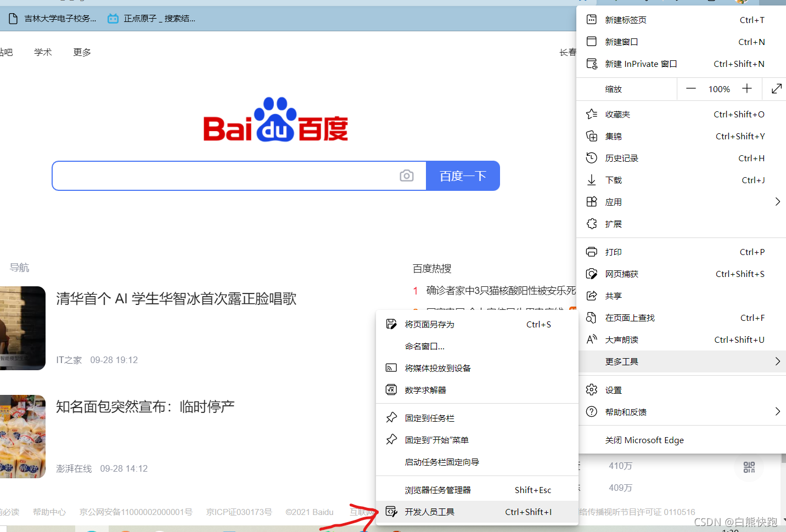Select 关闭 Microsoft Edge

coord(682,440)
